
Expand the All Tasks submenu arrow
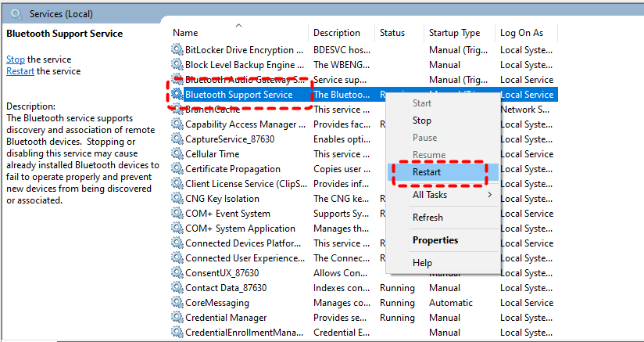(490, 195)
